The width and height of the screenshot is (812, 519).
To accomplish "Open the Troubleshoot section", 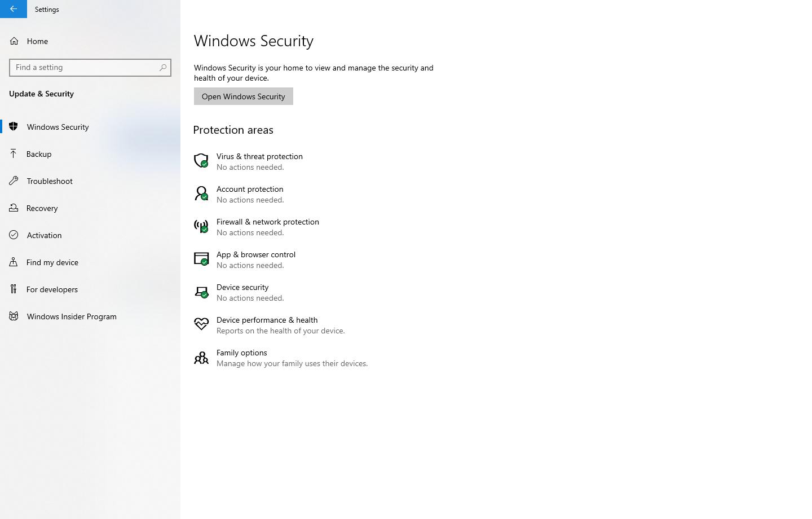I will (90, 181).
